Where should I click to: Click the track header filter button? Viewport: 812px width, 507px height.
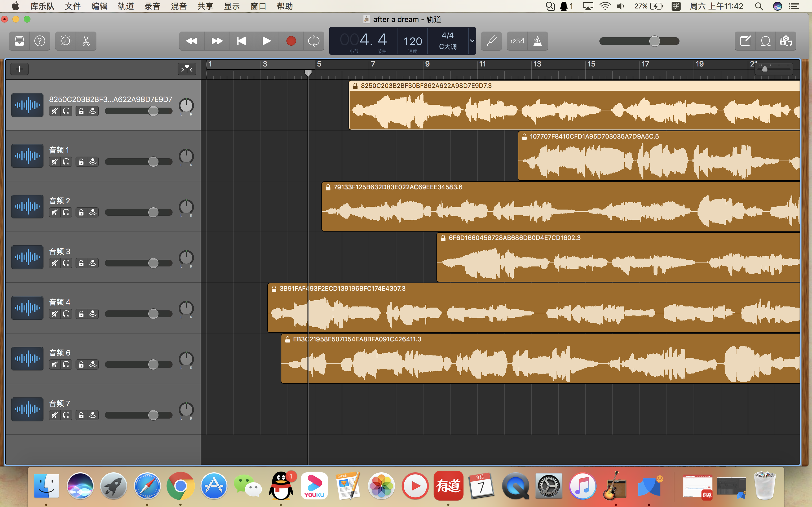pyautogui.click(x=187, y=69)
